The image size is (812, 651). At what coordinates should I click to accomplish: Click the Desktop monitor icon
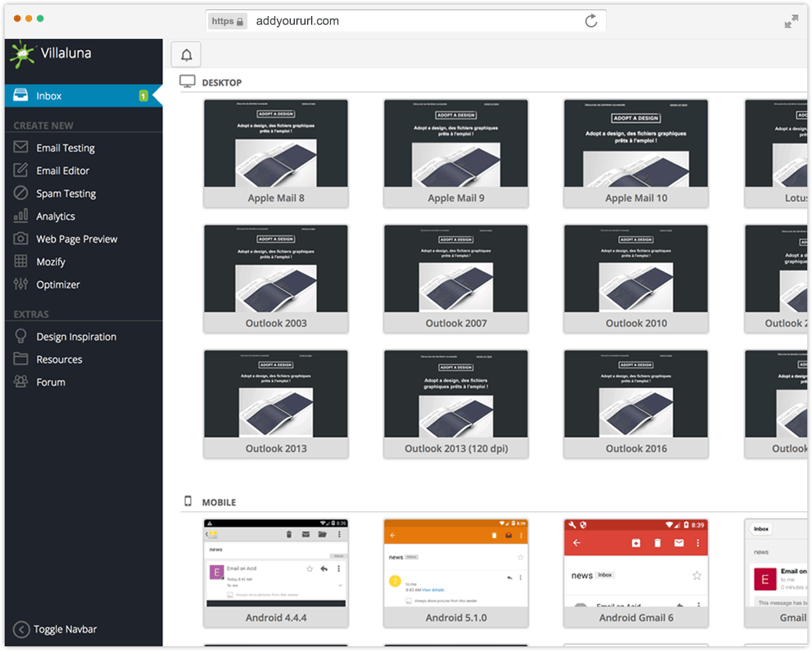(187, 82)
